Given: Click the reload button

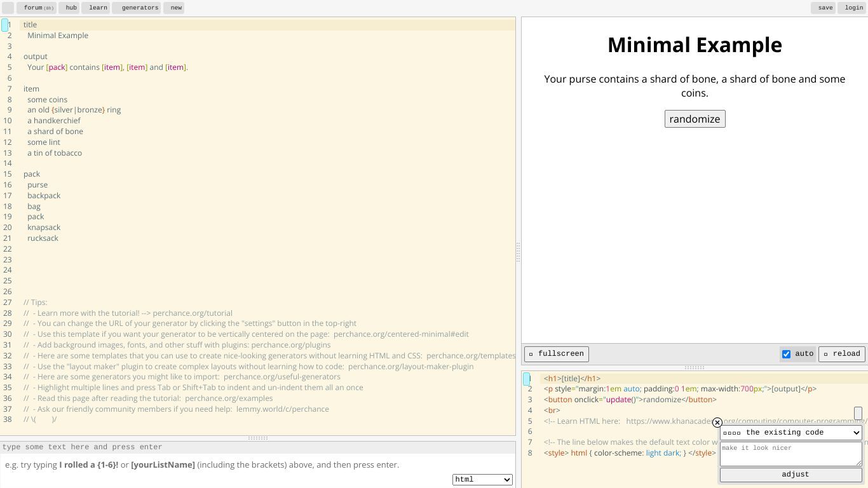Looking at the screenshot, I should click(841, 354).
